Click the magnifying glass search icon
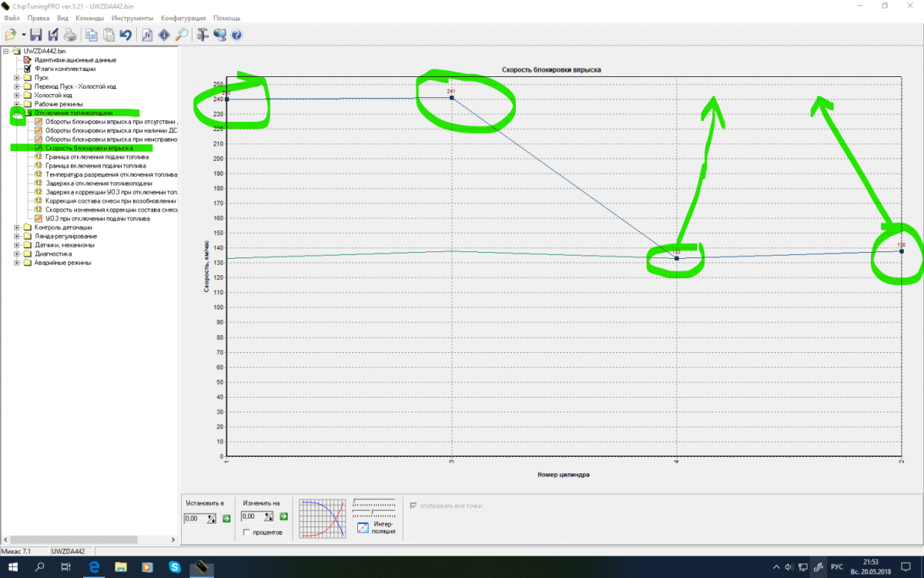The image size is (924, 578). click(182, 35)
